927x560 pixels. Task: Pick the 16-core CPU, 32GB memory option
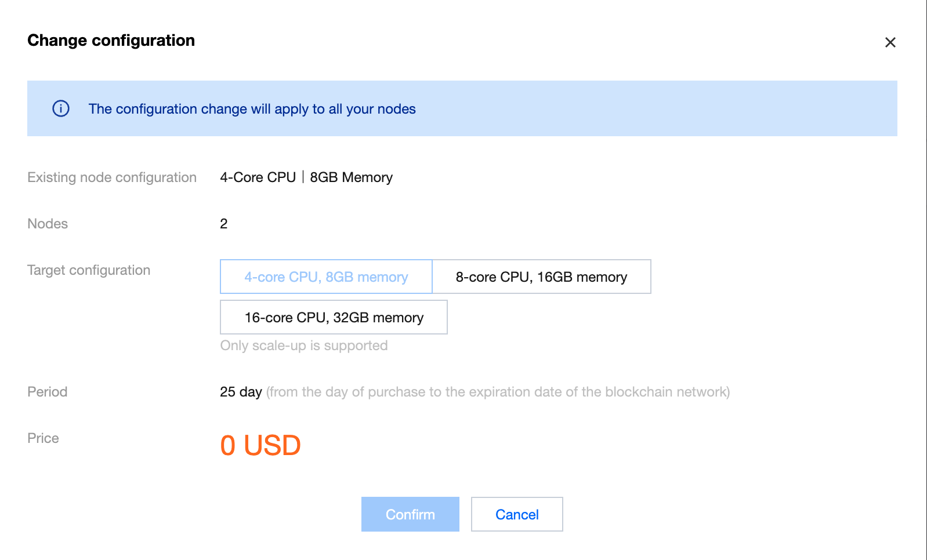334,318
